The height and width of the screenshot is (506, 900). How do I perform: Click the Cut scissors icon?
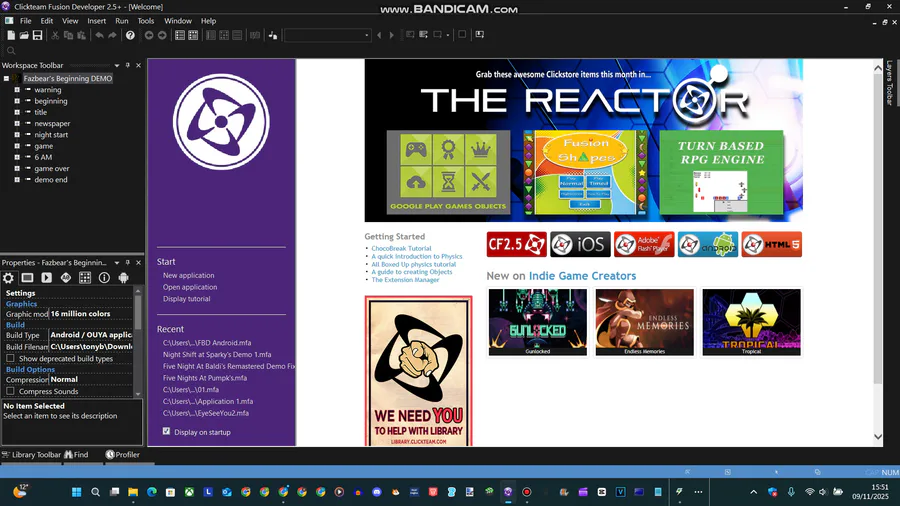(x=55, y=35)
